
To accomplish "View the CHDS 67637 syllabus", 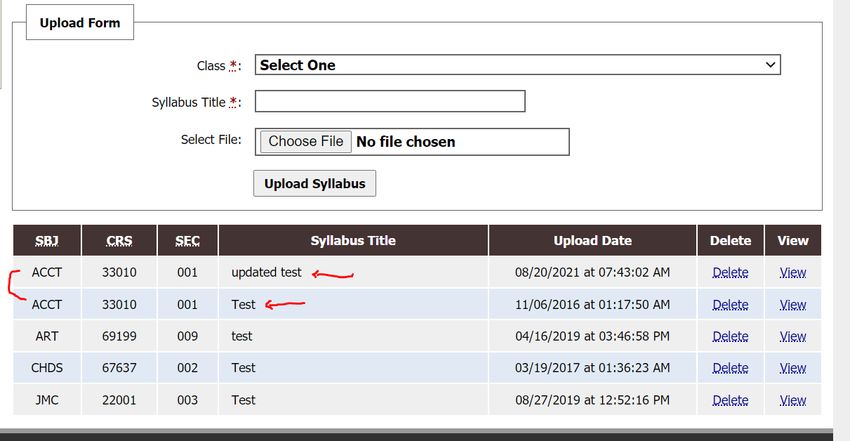I will point(793,368).
